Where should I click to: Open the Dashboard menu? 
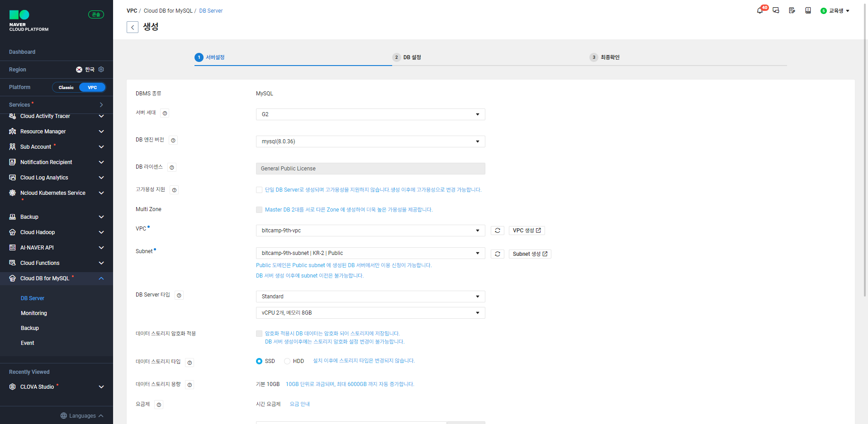coord(22,52)
